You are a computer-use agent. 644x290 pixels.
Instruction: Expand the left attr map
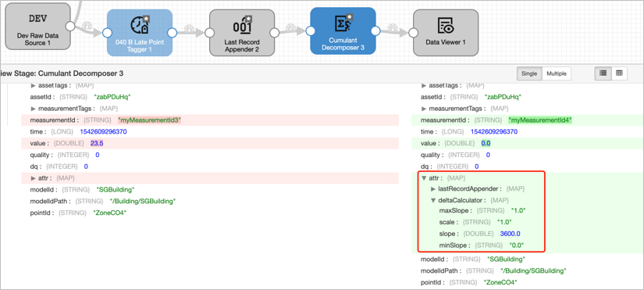pyautogui.click(x=34, y=178)
